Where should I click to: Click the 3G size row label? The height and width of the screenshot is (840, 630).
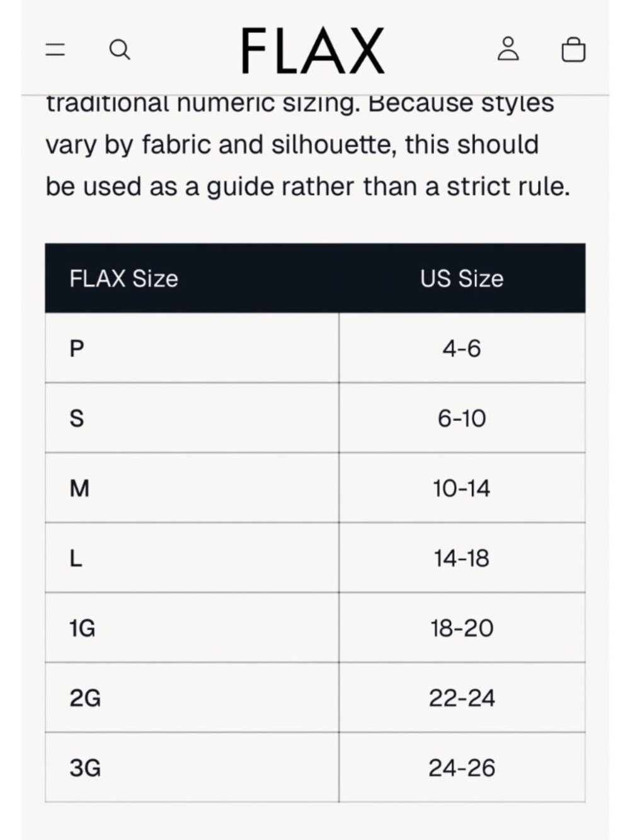coord(85,768)
